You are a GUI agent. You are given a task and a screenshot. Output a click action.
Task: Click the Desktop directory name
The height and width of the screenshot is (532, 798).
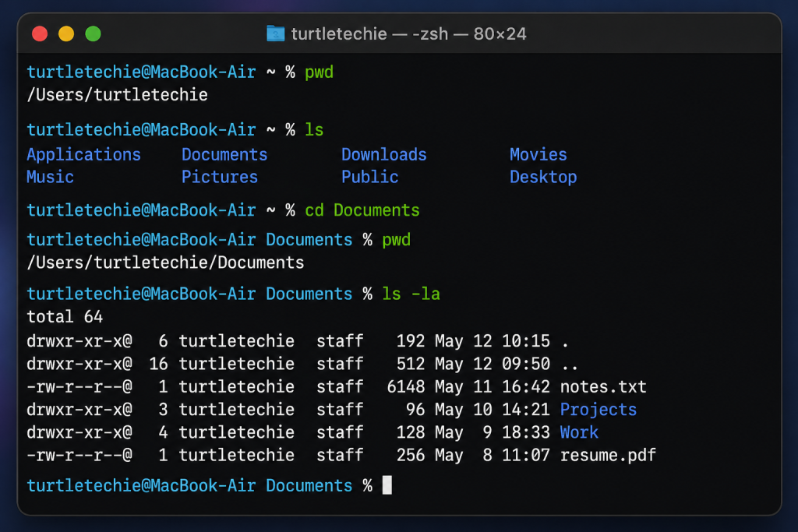click(x=543, y=177)
